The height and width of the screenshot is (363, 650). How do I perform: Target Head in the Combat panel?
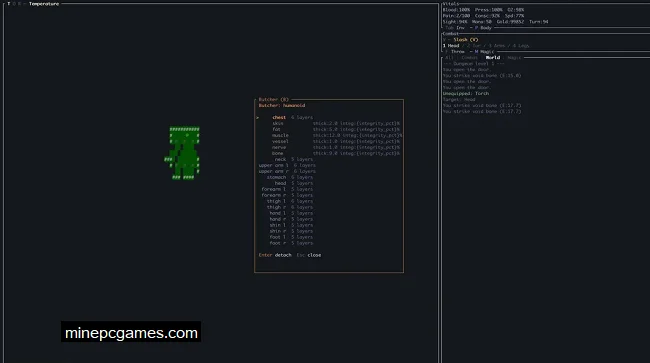tap(451, 46)
